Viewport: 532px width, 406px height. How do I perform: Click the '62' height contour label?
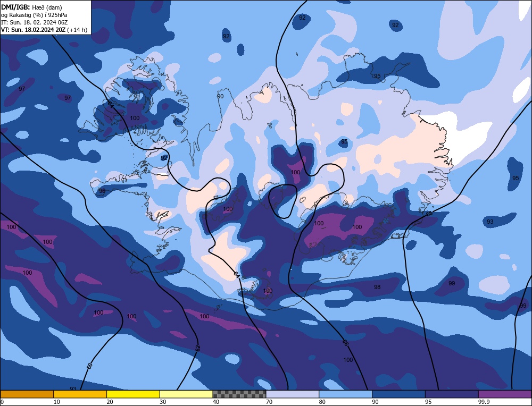[198, 348]
